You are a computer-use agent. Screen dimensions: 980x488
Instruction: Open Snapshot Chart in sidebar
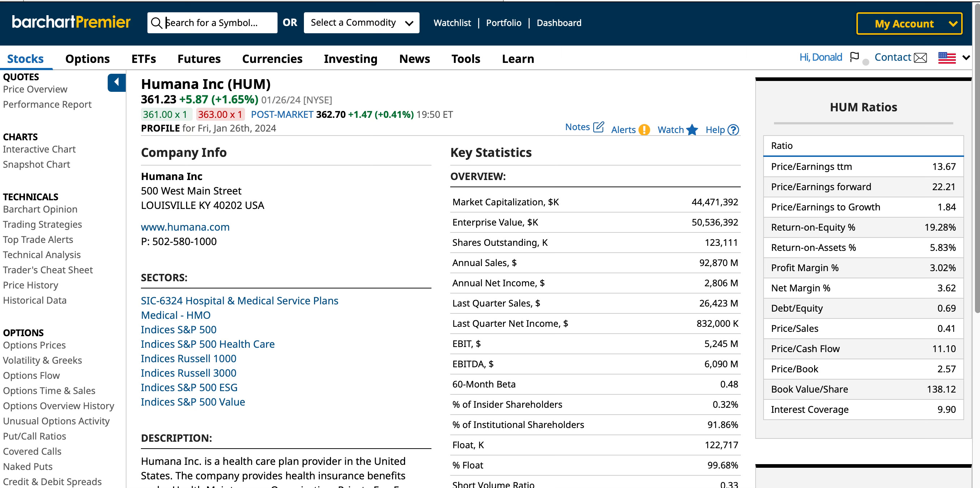[36, 164]
